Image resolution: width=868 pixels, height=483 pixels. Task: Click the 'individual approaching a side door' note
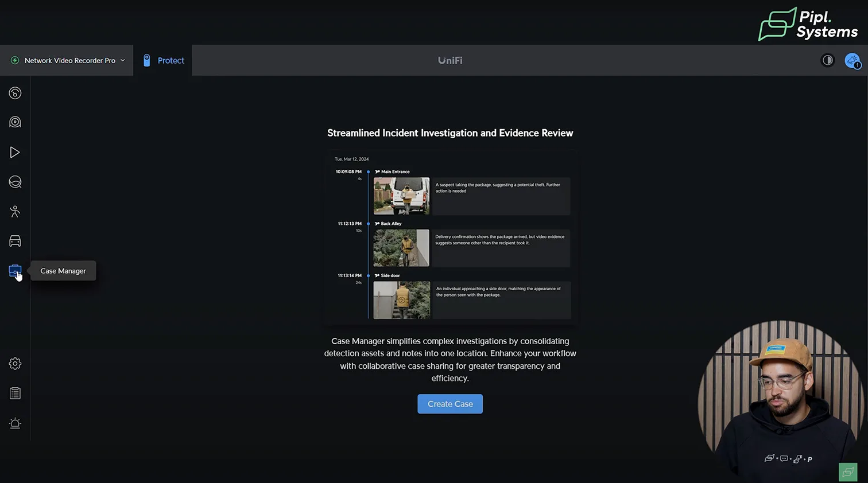click(x=498, y=291)
